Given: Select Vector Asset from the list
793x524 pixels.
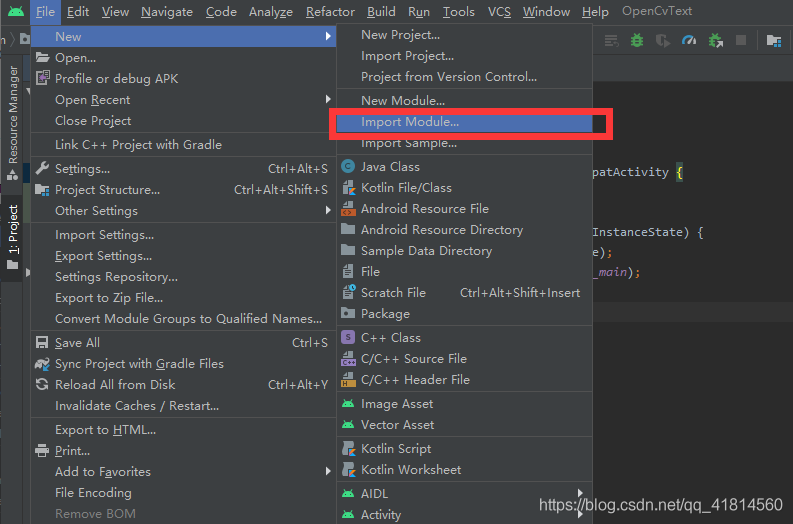Looking at the screenshot, I should click(x=397, y=425).
